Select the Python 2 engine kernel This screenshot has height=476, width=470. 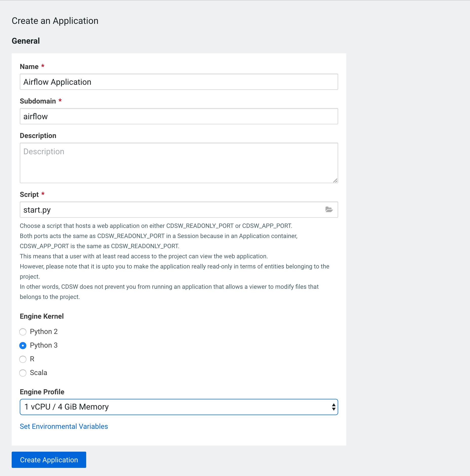(23, 332)
